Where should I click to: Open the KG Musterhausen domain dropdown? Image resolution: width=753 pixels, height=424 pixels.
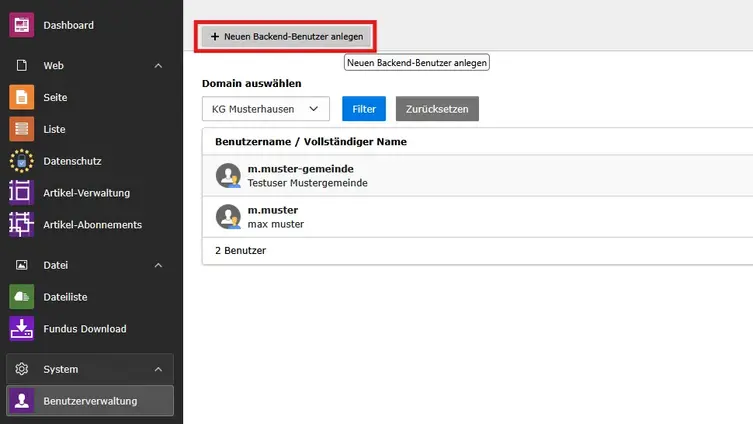point(265,108)
